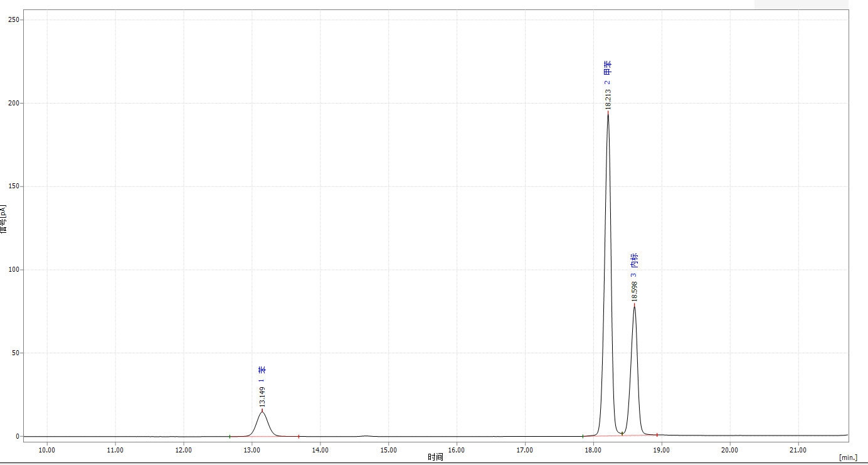Click red integration end marker after 内标 peak
This screenshot has width=868, height=465.
click(x=657, y=434)
